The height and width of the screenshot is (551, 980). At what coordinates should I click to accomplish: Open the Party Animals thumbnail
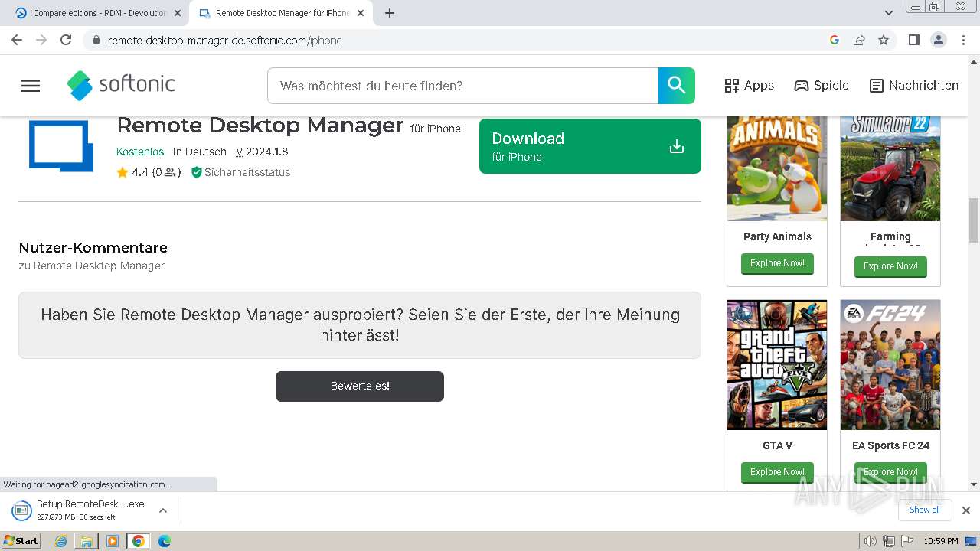point(777,168)
